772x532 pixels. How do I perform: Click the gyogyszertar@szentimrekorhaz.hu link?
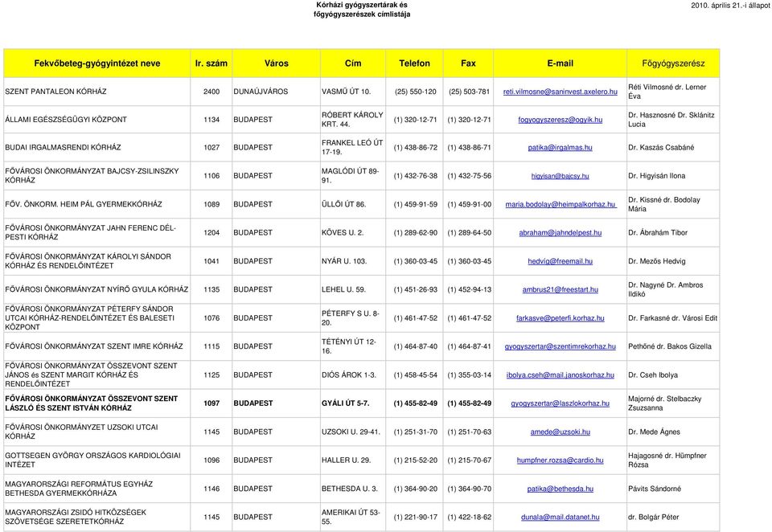pyautogui.click(x=560, y=346)
